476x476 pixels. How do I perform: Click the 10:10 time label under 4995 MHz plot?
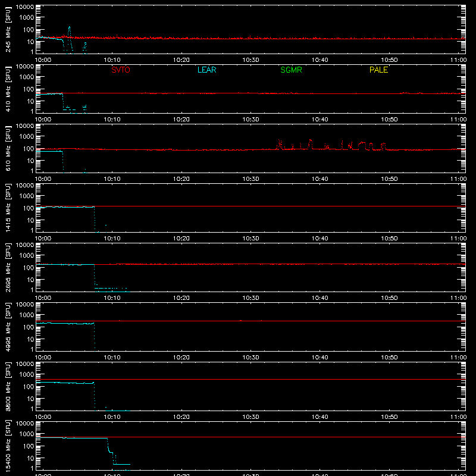(x=112, y=358)
